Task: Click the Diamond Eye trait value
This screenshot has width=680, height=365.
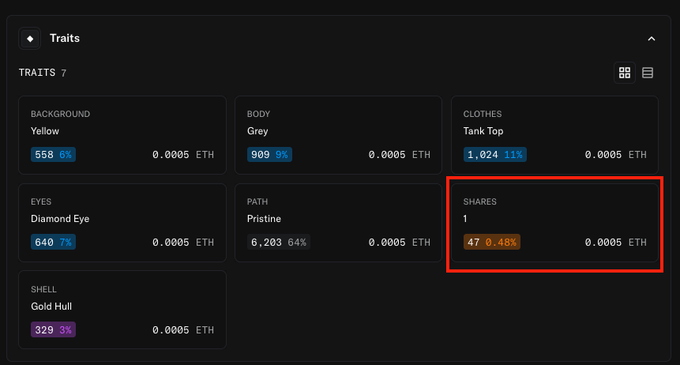Action: (x=60, y=218)
